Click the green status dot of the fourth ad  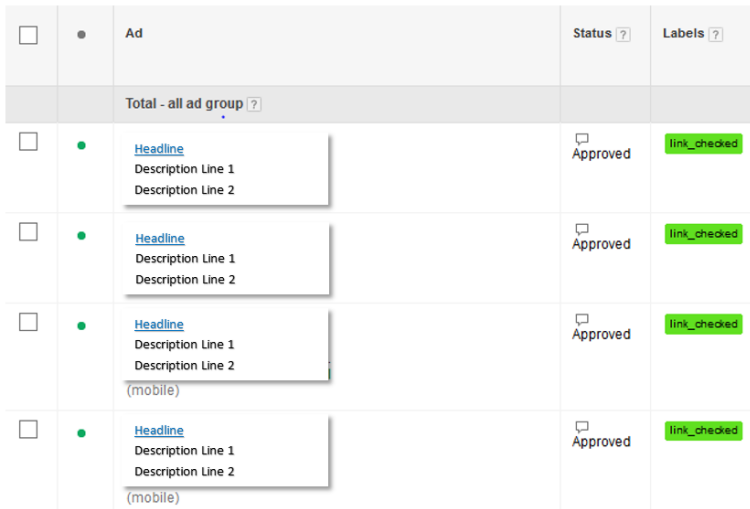pyautogui.click(x=81, y=433)
